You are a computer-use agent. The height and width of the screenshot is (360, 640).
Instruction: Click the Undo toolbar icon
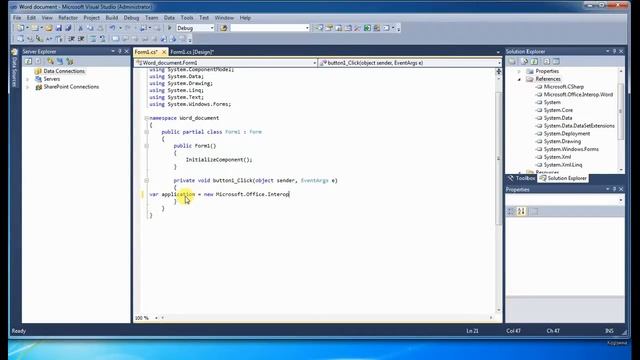(x=112, y=28)
